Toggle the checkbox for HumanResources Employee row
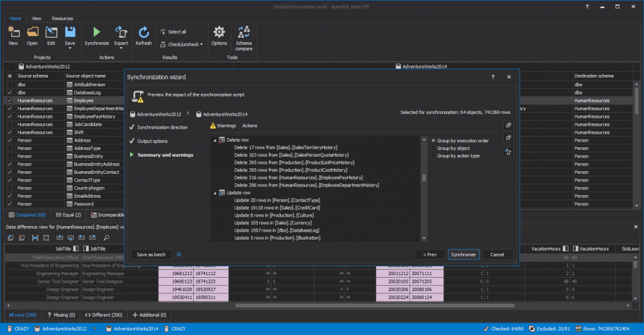This screenshot has width=644, height=335. point(9,100)
